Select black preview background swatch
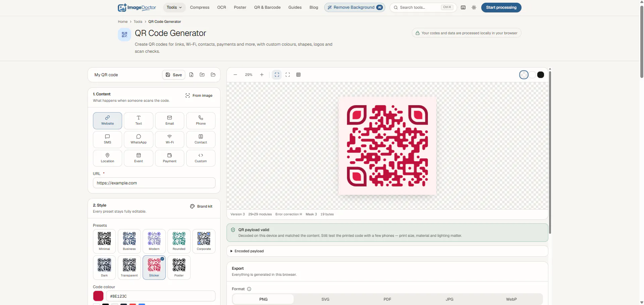The image size is (644, 305). [x=541, y=75]
